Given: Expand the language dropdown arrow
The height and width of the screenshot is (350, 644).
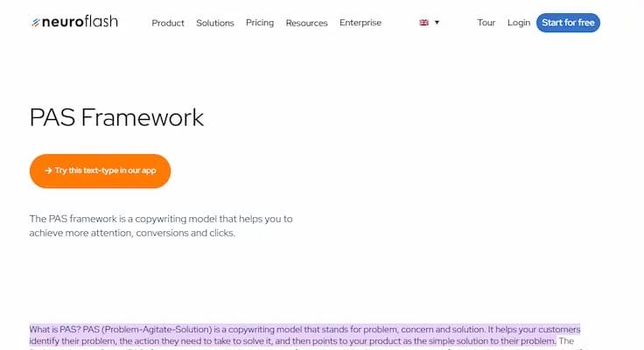Looking at the screenshot, I should point(437,23).
